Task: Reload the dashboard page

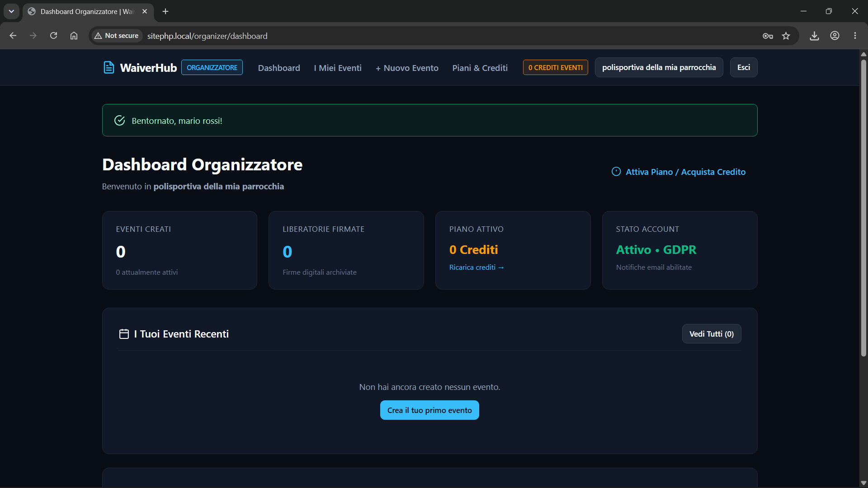Action: pyautogui.click(x=53, y=36)
